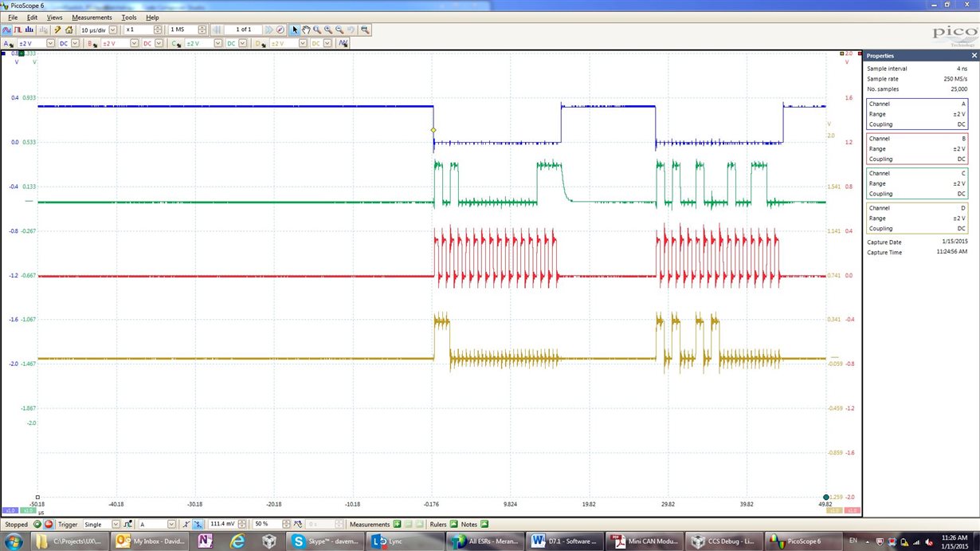Switch to persistence mode icon
Image resolution: width=980 pixels, height=551 pixels.
click(x=18, y=30)
